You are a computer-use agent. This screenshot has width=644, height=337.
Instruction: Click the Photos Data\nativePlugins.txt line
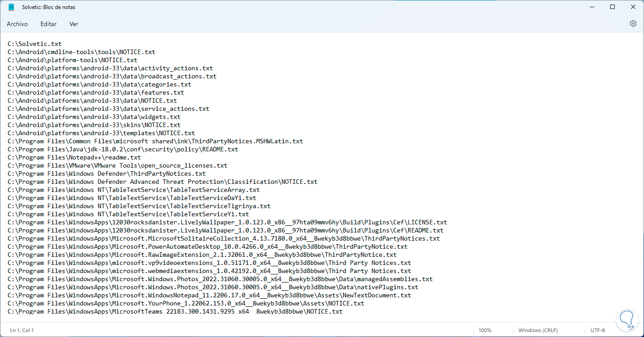213,287
